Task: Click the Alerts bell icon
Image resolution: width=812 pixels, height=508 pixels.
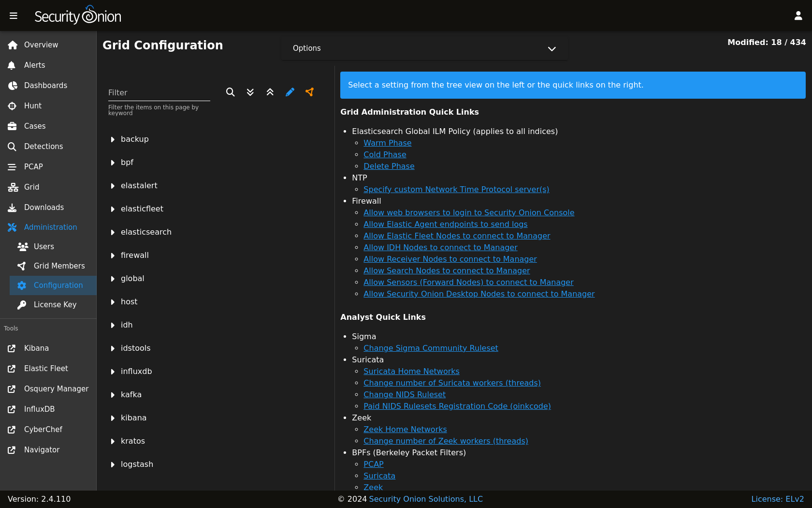Action: coord(12,65)
